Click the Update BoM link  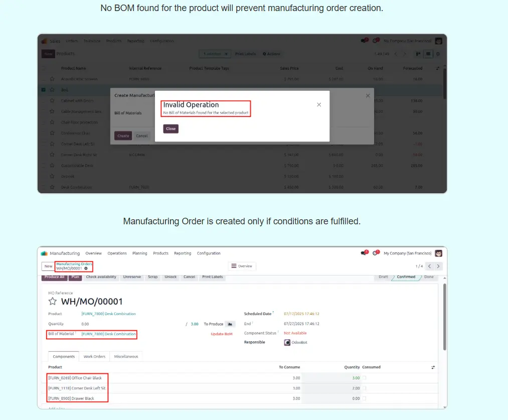[221, 334]
